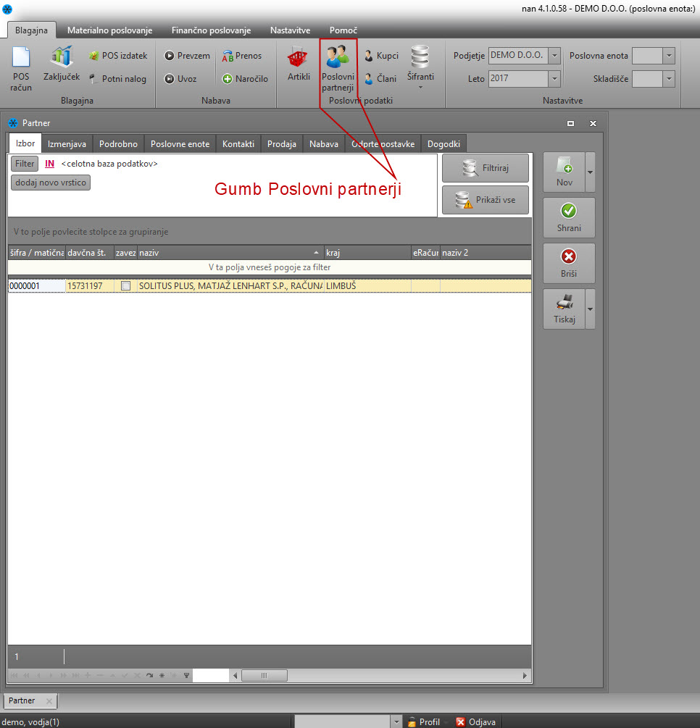700x728 pixels.
Task: Toggle zavezanec checkbox for SOLITUS PLUS row
Action: pyautogui.click(x=126, y=286)
